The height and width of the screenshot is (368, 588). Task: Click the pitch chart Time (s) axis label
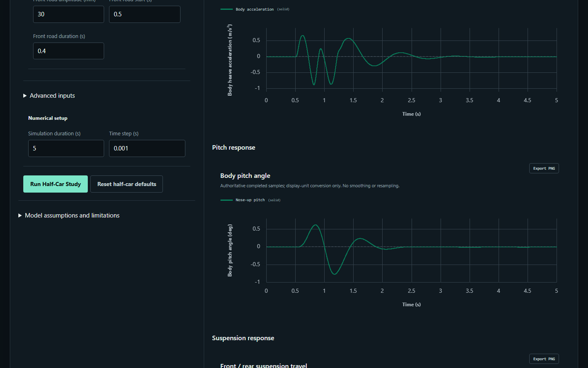click(x=411, y=305)
